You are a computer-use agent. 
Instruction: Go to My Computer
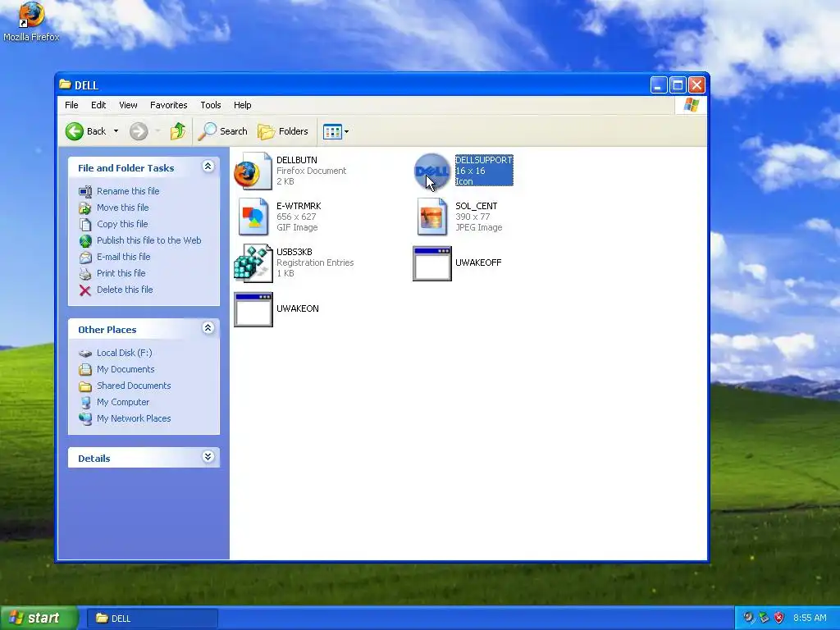(123, 402)
